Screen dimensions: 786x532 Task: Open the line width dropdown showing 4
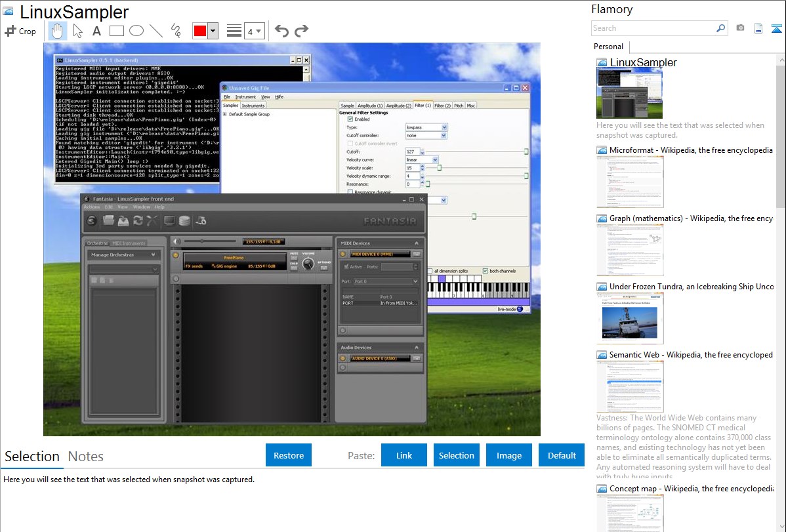tap(254, 31)
